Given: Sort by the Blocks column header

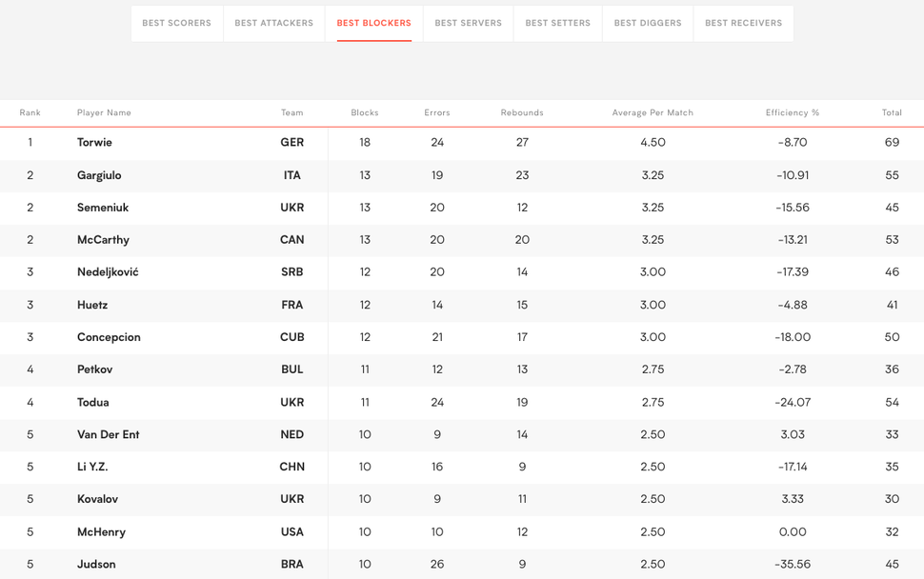Looking at the screenshot, I should 365,112.
